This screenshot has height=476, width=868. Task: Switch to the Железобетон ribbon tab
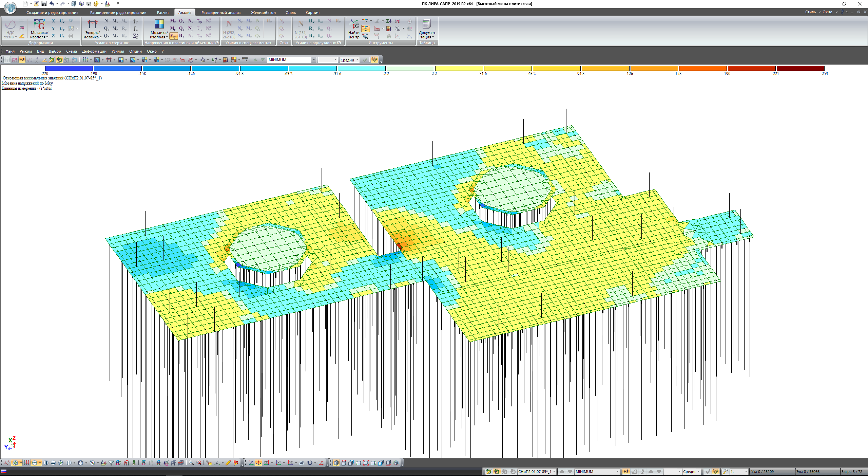pyautogui.click(x=263, y=13)
